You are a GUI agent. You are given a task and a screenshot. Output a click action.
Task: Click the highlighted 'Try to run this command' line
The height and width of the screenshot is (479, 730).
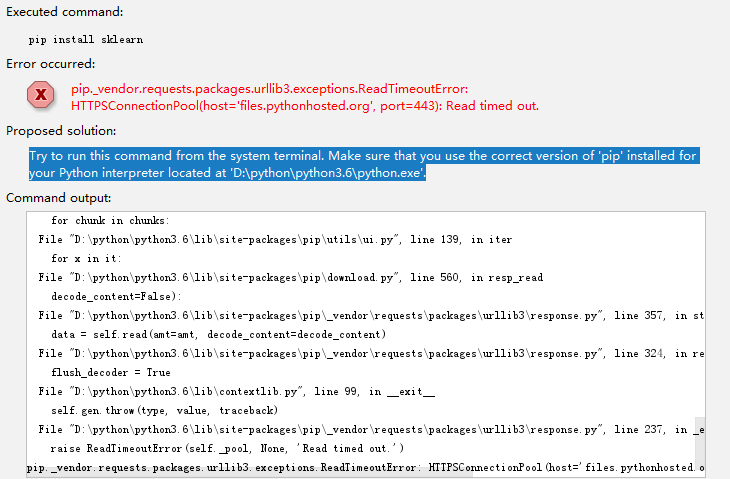(363, 156)
